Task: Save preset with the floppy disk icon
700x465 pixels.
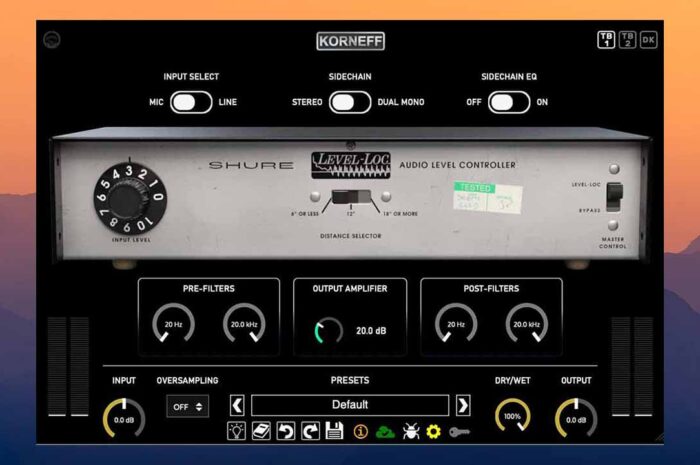Action: [x=334, y=431]
